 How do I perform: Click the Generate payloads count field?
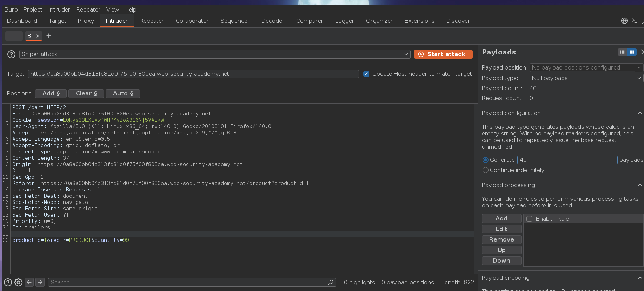567,160
